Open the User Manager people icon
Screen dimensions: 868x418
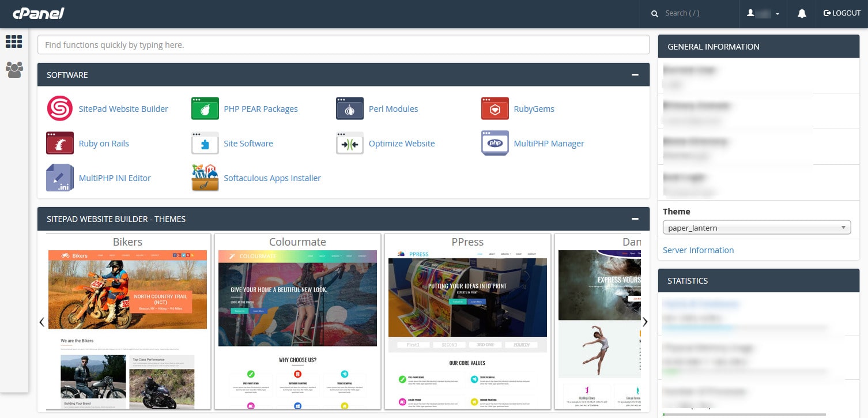(x=14, y=70)
